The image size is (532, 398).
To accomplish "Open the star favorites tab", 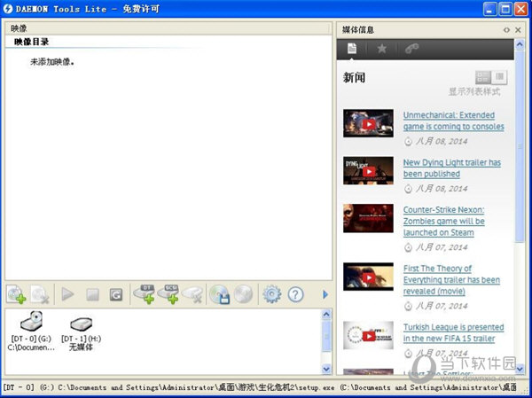I will (x=381, y=49).
